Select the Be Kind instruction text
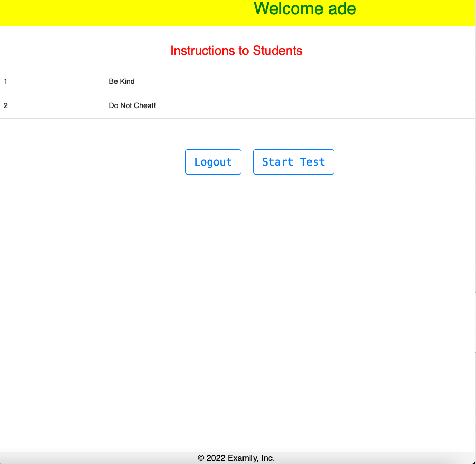This screenshot has width=476, height=464. [122, 82]
